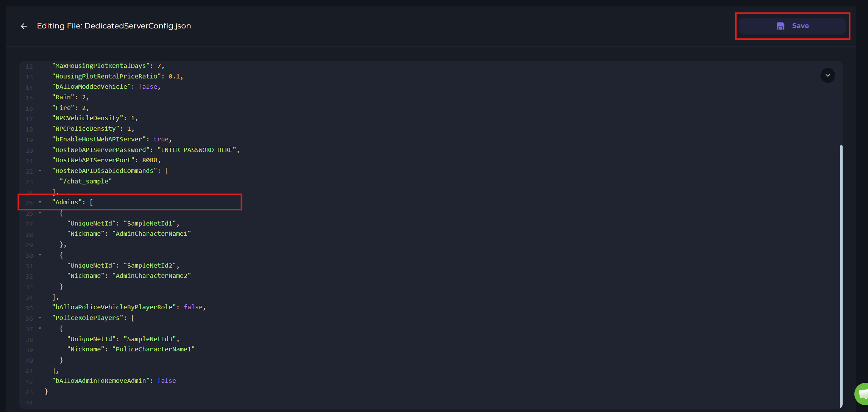Viewport: 868px width, 412px height.
Task: Collapse the Admins array fold arrow
Action: [40, 202]
